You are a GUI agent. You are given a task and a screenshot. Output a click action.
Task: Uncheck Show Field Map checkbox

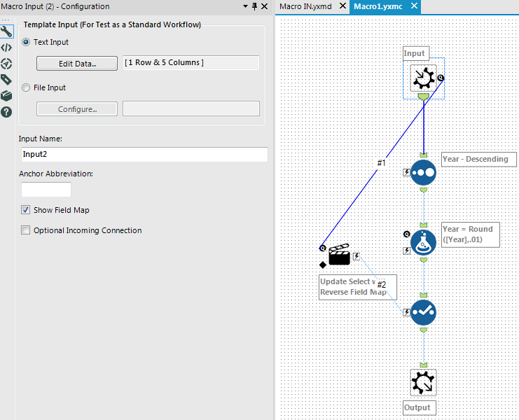(25, 210)
